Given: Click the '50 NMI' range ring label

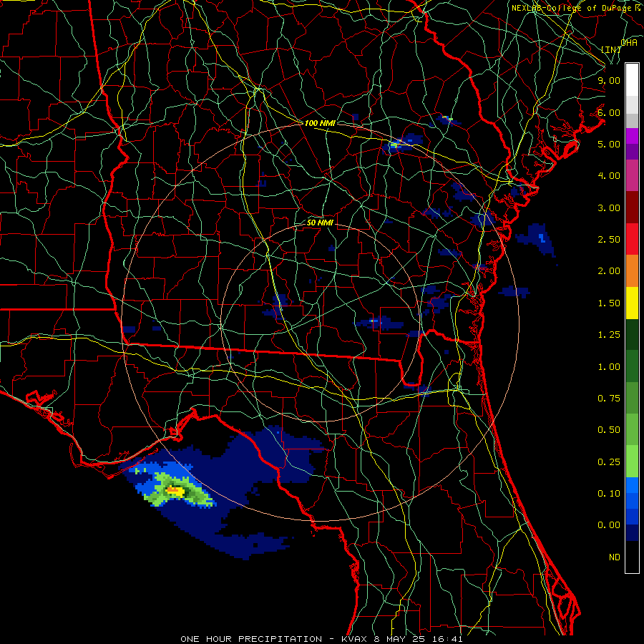Looking at the screenshot, I should click(x=320, y=223).
